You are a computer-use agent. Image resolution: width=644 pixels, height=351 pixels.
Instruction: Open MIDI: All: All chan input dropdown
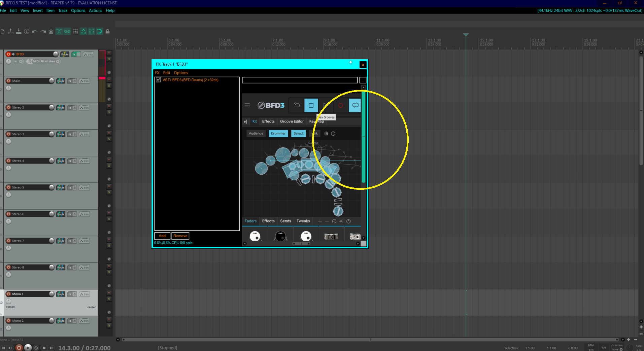click(x=46, y=62)
